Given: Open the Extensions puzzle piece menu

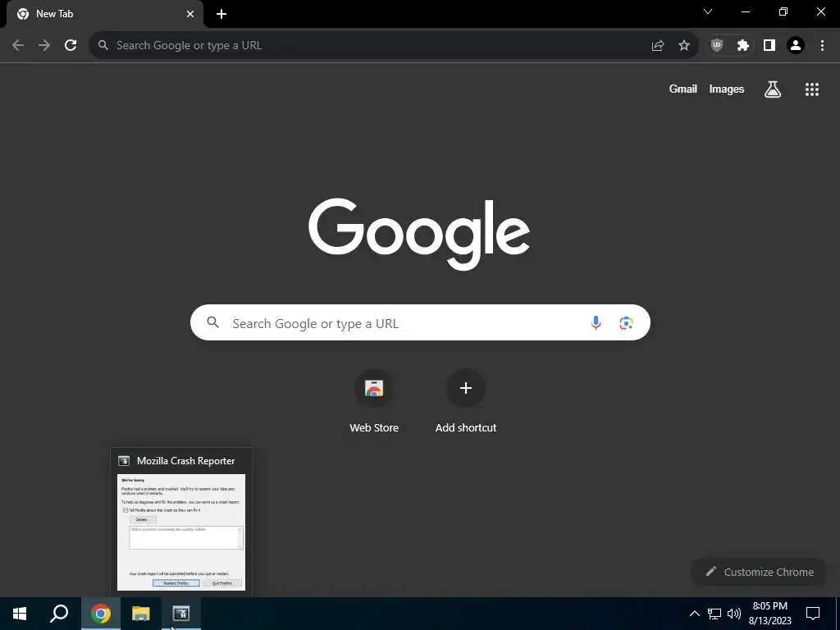Looking at the screenshot, I should click(743, 46).
